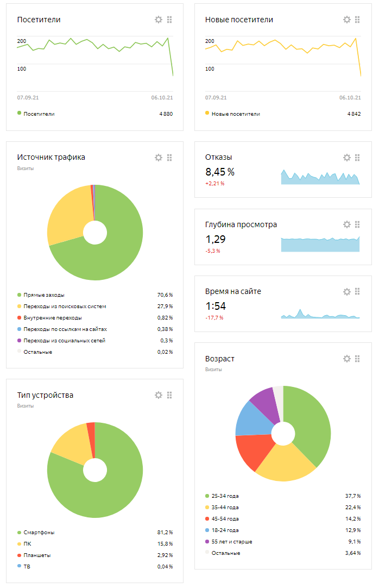
Task: Open the Время на сайте widget title
Action: [233, 291]
